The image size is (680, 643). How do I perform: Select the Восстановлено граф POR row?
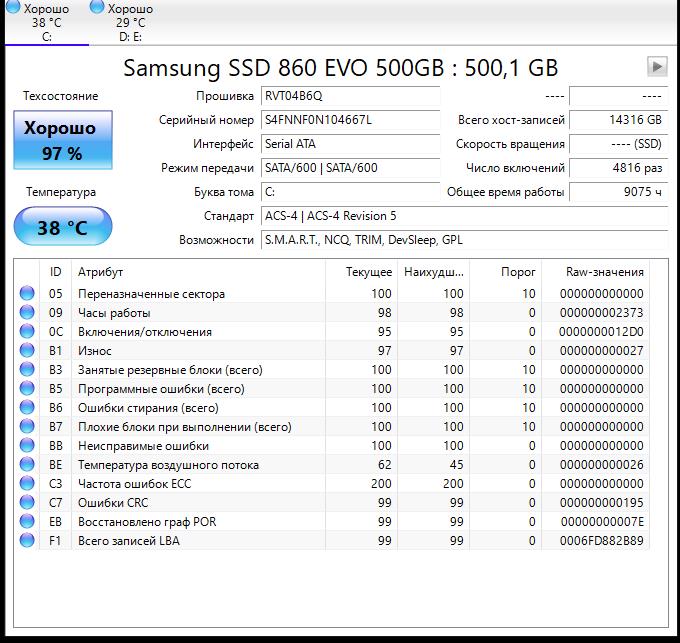tap(332, 522)
